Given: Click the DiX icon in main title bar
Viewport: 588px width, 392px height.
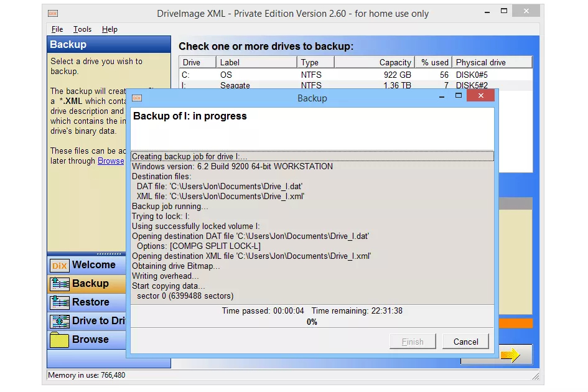Looking at the screenshot, I should pos(53,14).
